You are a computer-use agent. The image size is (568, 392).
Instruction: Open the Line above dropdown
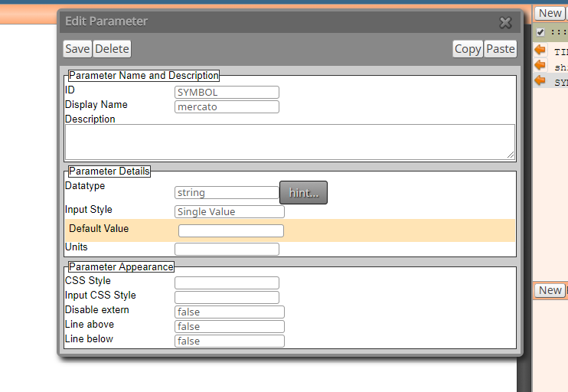pyautogui.click(x=230, y=326)
